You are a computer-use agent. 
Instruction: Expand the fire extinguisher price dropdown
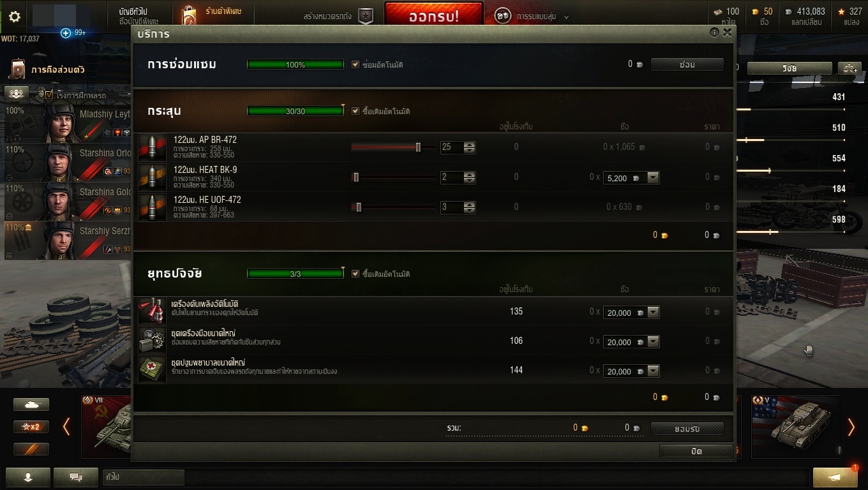[x=653, y=313]
